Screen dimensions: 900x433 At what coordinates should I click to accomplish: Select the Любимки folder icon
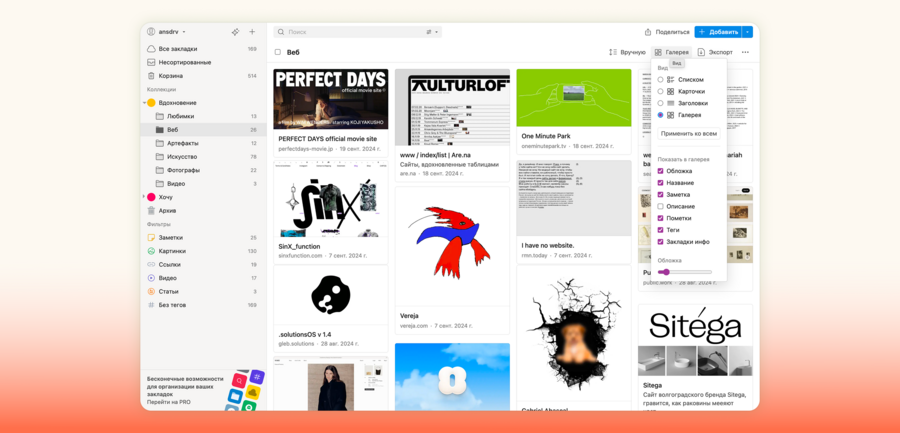pyautogui.click(x=160, y=116)
